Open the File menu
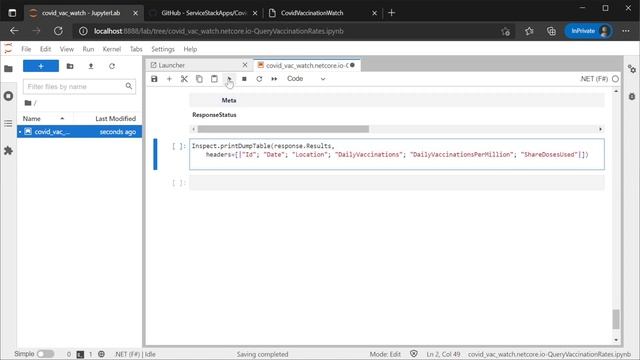The height and width of the screenshot is (360, 640). click(26, 49)
